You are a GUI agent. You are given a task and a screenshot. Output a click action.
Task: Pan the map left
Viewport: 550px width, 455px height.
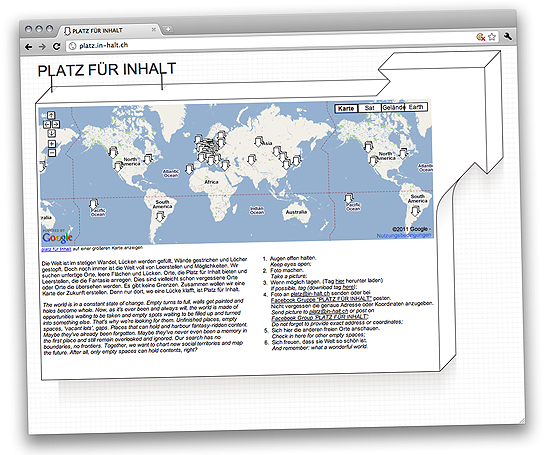[47, 125]
